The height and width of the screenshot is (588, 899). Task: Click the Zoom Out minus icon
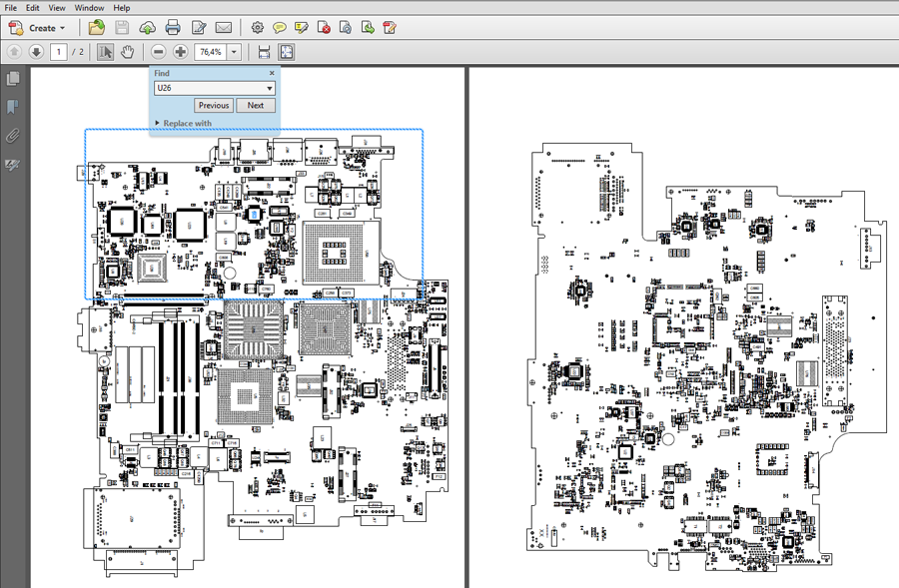coord(159,51)
